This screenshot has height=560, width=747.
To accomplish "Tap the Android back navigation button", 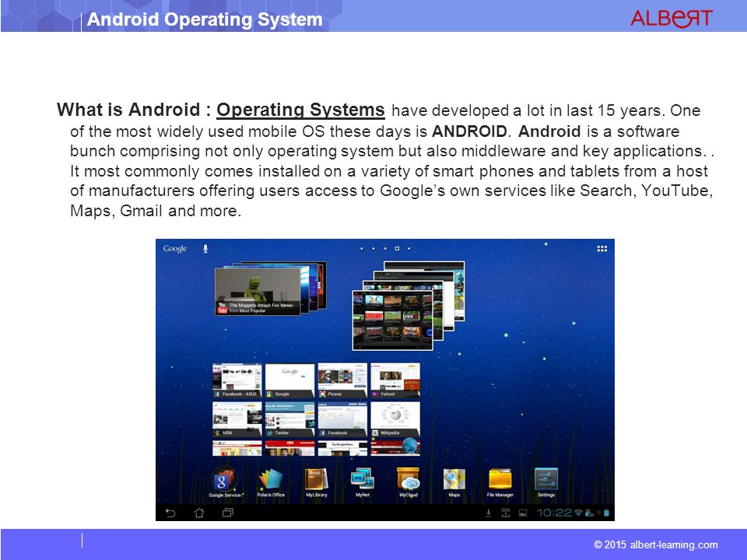I will pyautogui.click(x=170, y=513).
